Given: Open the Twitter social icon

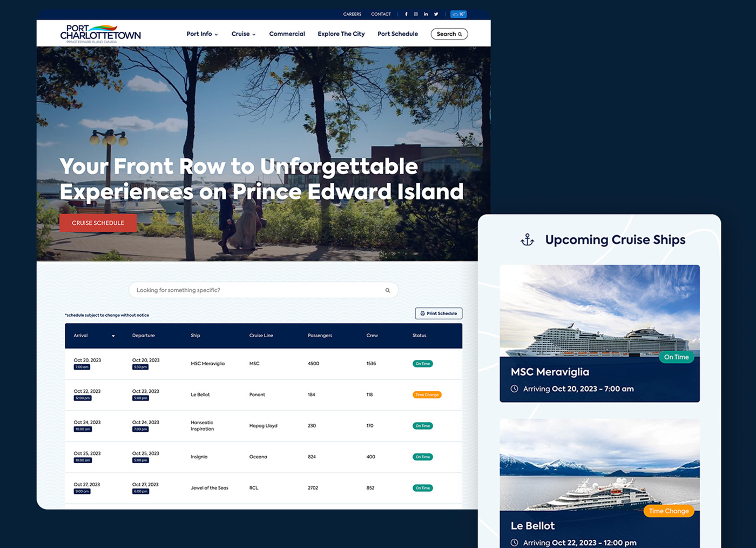Looking at the screenshot, I should (x=436, y=14).
